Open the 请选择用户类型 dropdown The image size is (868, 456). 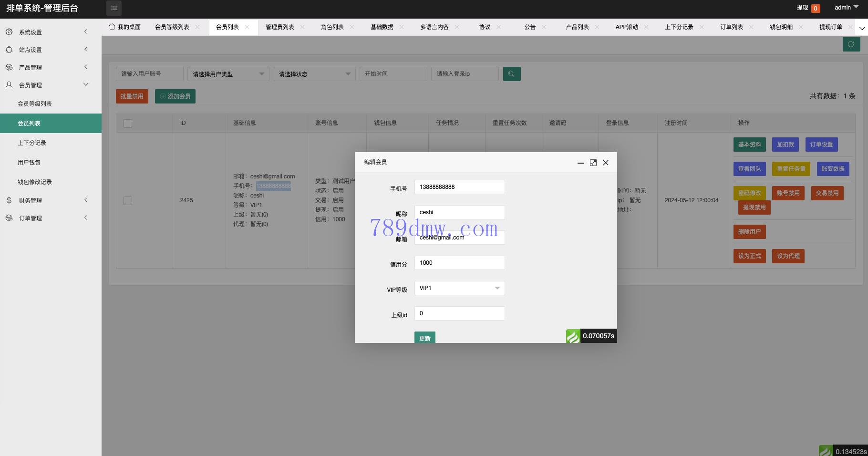[x=228, y=74]
